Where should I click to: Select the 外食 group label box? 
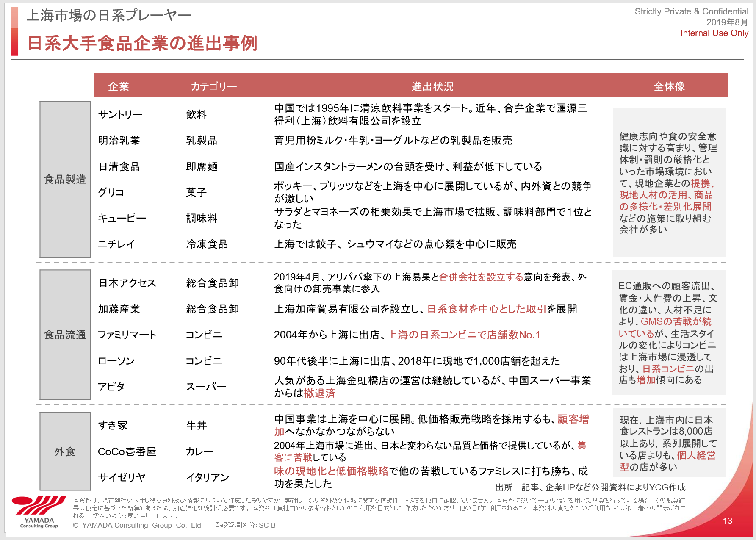click(65, 451)
